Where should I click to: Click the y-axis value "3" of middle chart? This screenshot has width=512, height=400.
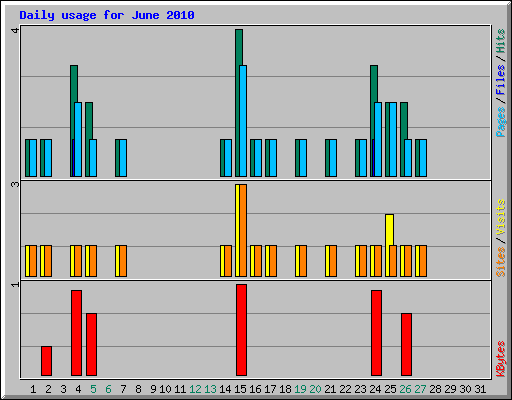coord(15,184)
